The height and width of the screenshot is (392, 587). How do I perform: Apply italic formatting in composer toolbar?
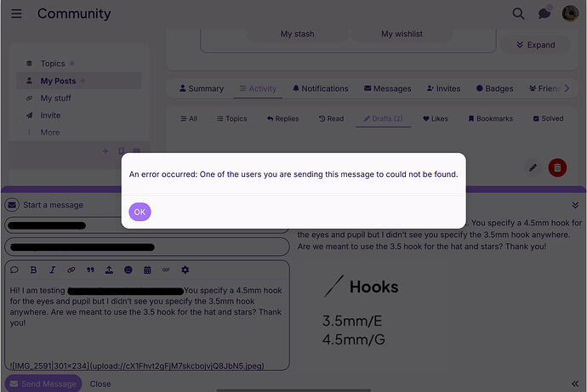point(53,270)
